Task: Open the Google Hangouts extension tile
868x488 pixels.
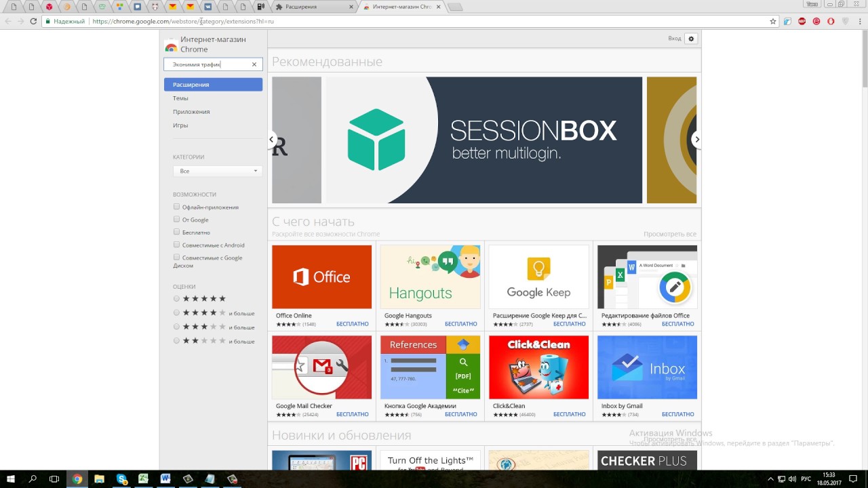Action: click(x=430, y=286)
